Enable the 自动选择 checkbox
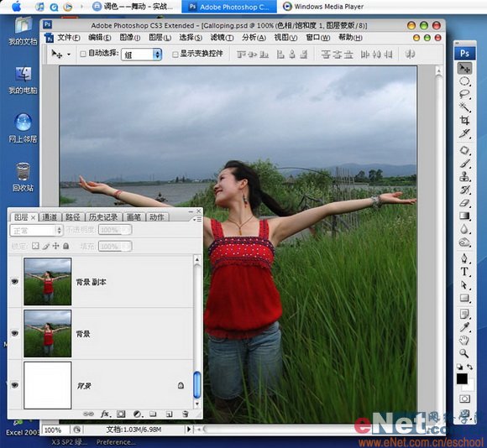 [83, 55]
